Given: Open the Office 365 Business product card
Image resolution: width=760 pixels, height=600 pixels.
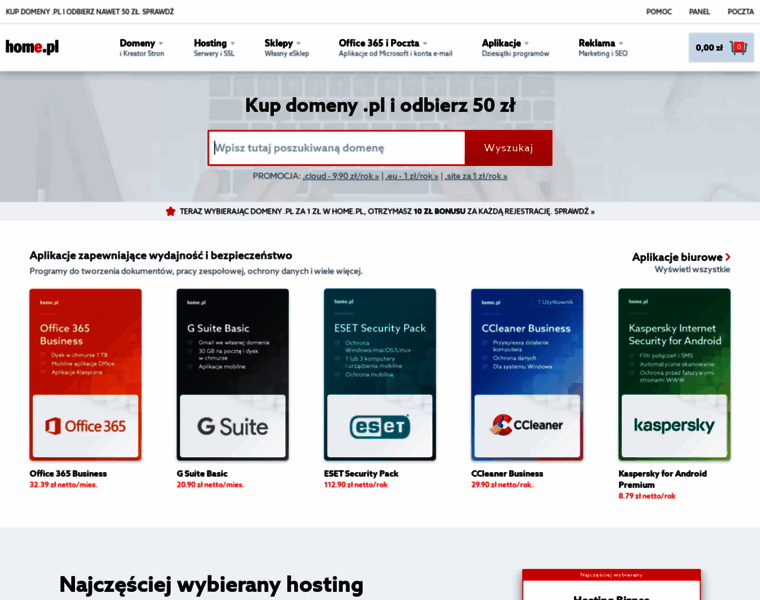Looking at the screenshot, I should pos(85,374).
